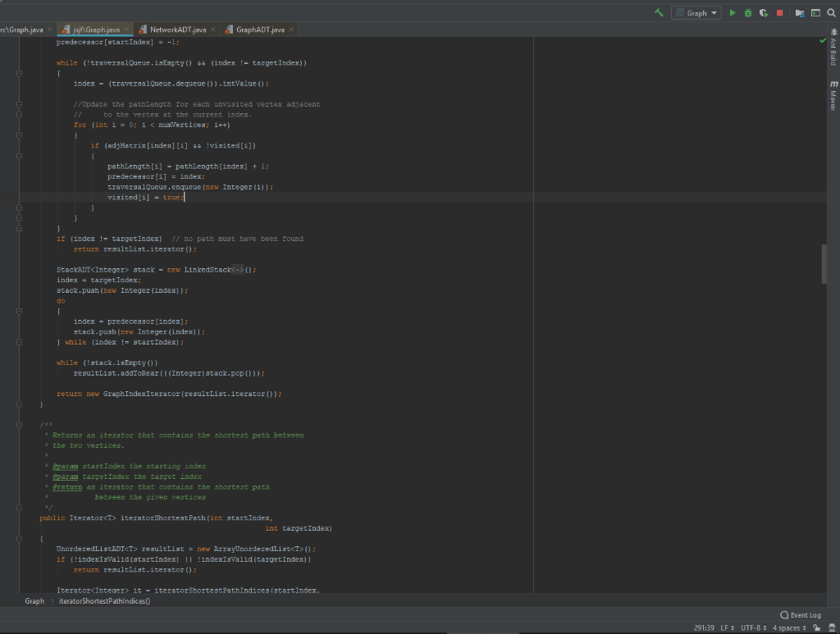
Task: Run Graph with coverage
Action: pyautogui.click(x=763, y=13)
